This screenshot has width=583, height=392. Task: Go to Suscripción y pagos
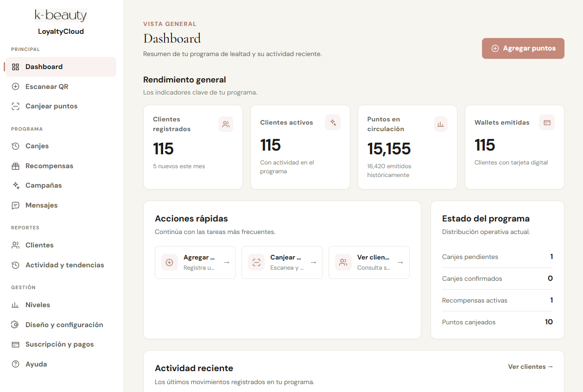[60, 344]
